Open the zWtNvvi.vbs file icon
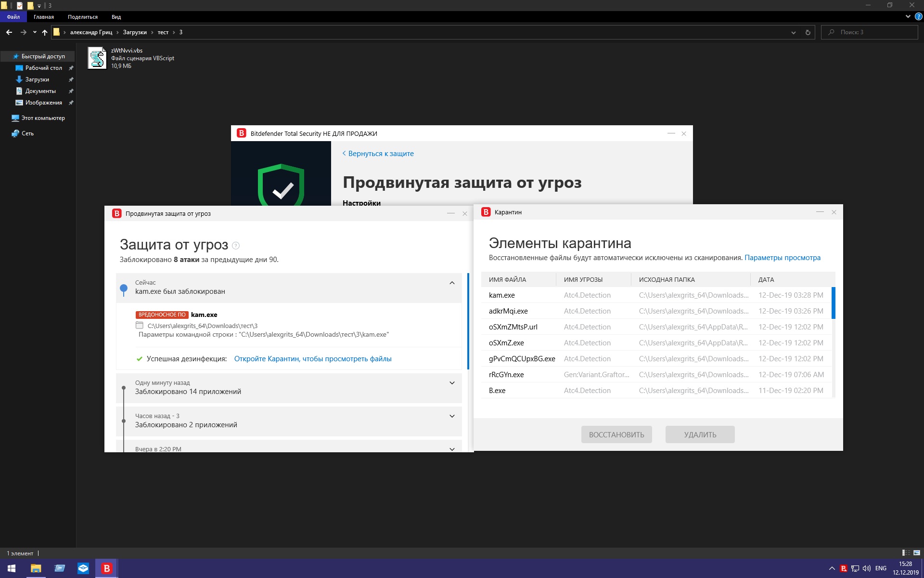 tap(97, 58)
